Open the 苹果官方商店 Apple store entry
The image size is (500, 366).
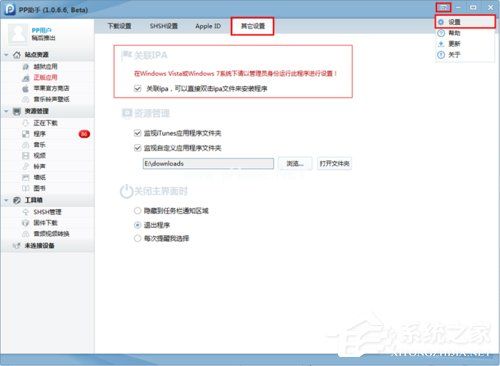click(51, 88)
